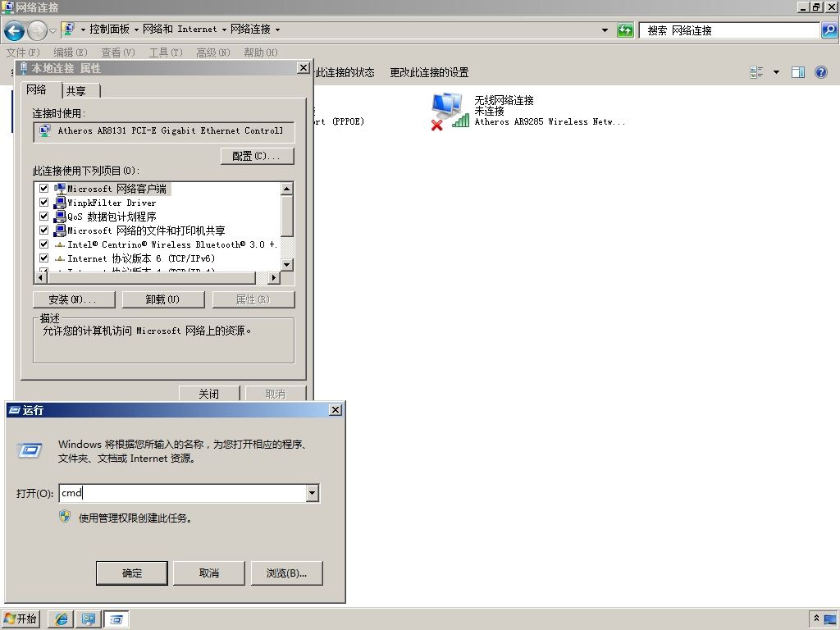Click the item list scroll down arrow
The image size is (840, 630).
tap(287, 265)
